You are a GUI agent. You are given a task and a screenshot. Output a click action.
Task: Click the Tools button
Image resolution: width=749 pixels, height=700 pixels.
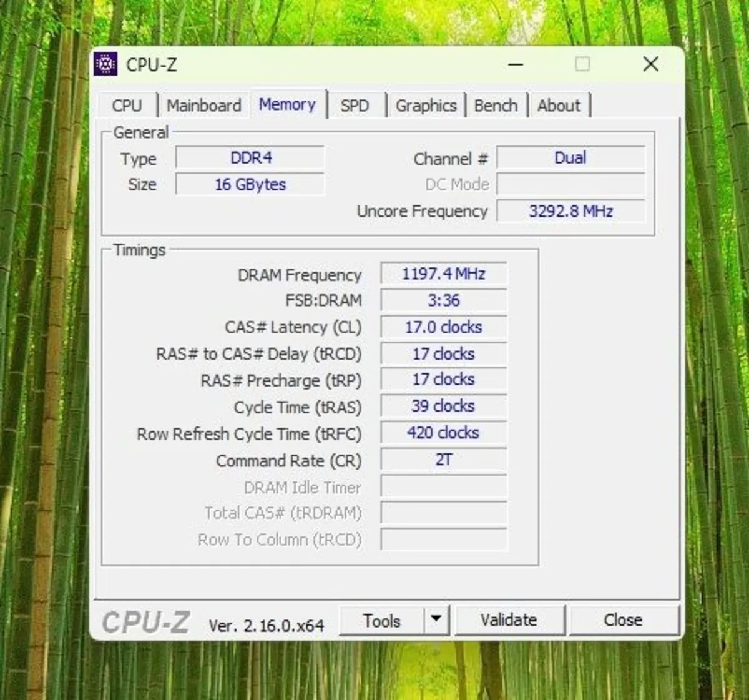[x=382, y=621]
